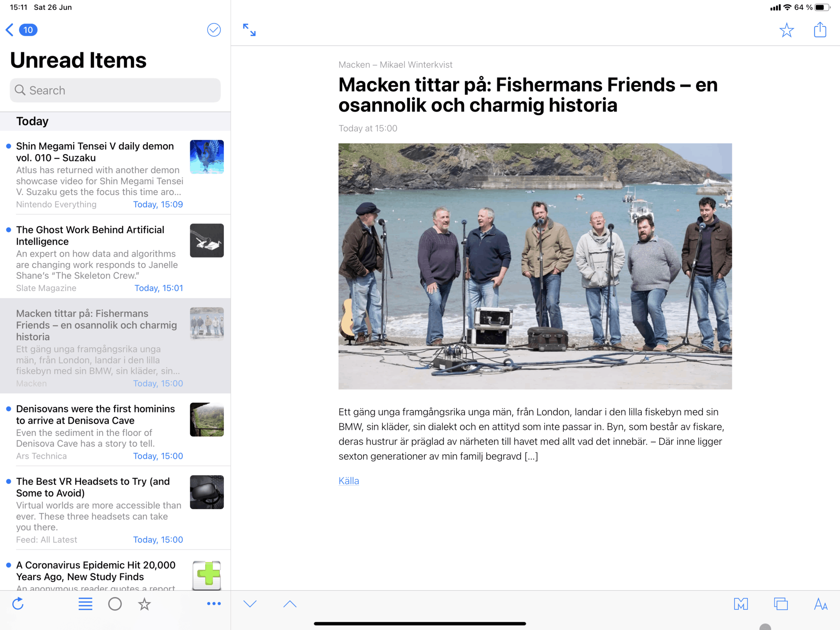Refresh feeds with the reload icon
This screenshot has height=630, width=840.
(18, 604)
